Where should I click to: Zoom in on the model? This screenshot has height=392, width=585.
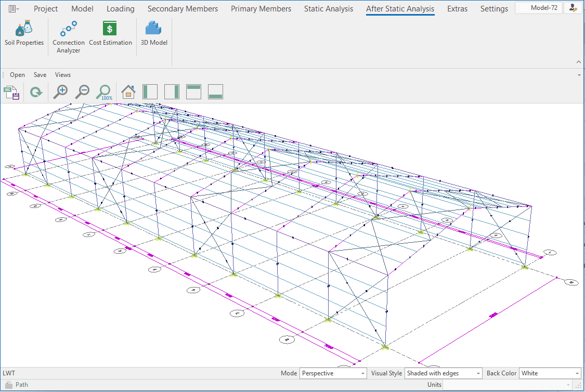(61, 92)
